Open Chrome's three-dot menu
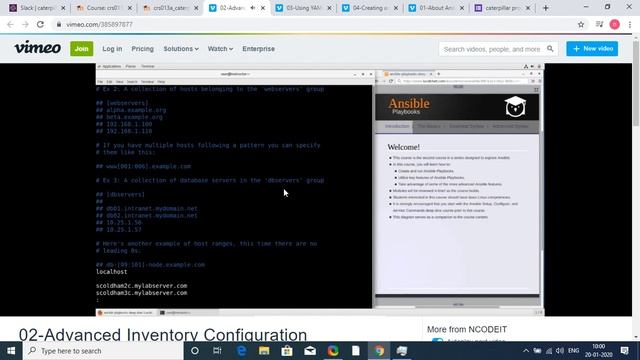 coord(630,24)
